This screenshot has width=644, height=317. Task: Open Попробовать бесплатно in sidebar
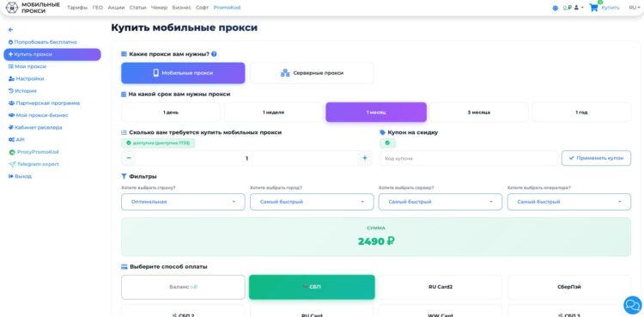point(43,42)
